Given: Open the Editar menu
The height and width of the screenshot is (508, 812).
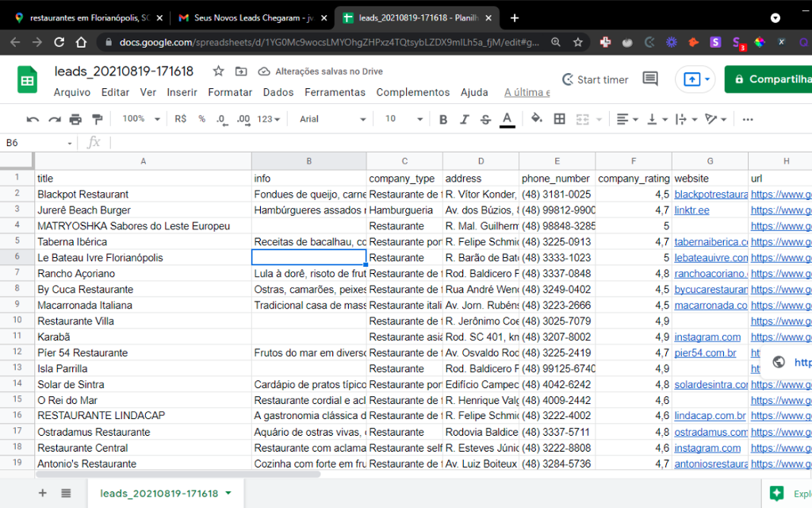Looking at the screenshot, I should (115, 92).
